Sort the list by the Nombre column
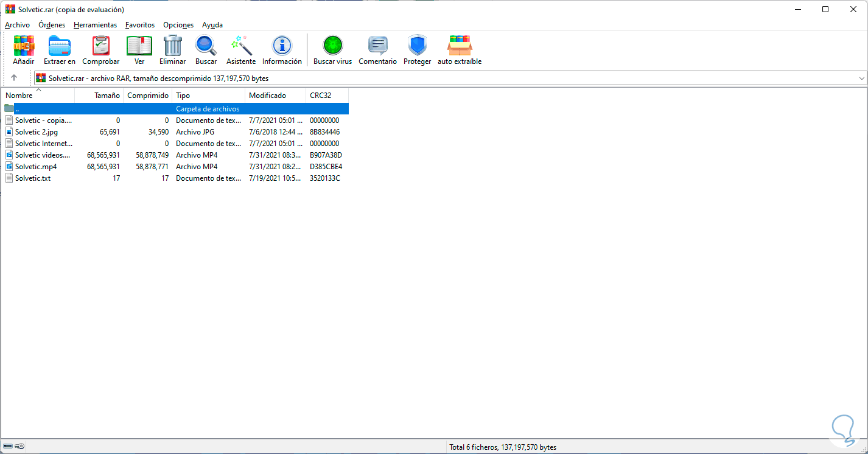 pos(38,96)
